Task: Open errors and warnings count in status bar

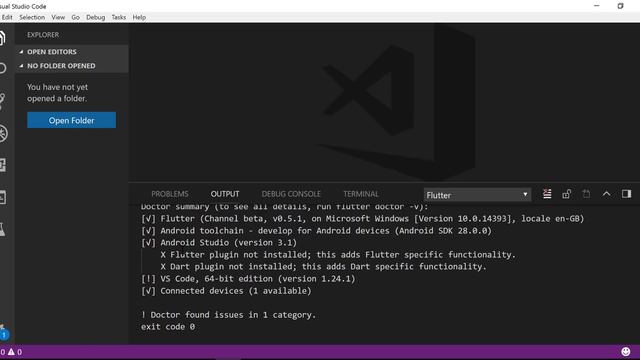Action: (11, 351)
